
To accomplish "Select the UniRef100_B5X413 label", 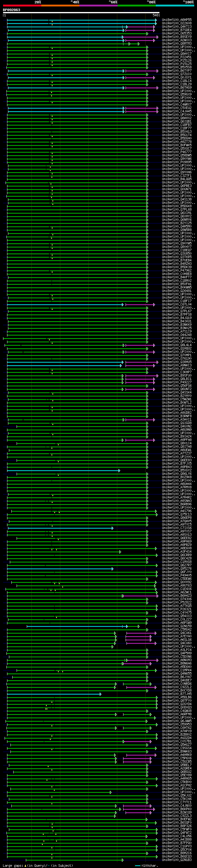I will (177, 131).
